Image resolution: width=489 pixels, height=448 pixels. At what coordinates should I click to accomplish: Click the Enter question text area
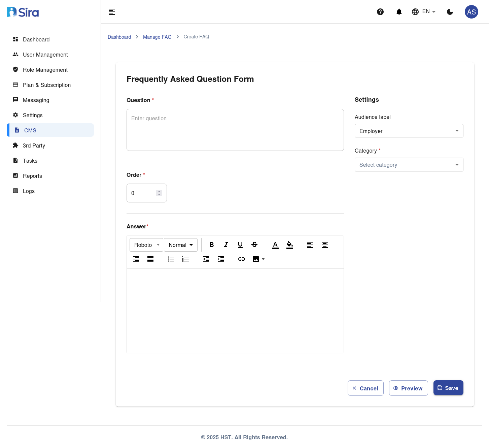tap(235, 130)
